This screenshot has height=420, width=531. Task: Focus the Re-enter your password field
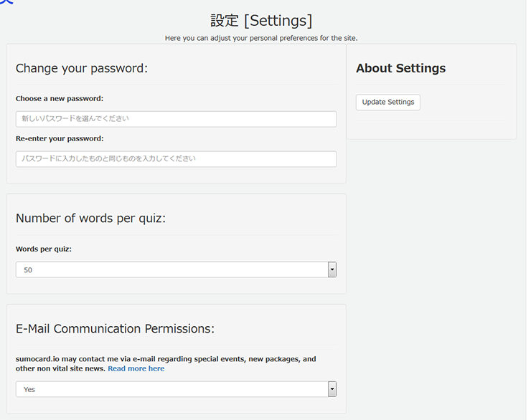[176, 159]
